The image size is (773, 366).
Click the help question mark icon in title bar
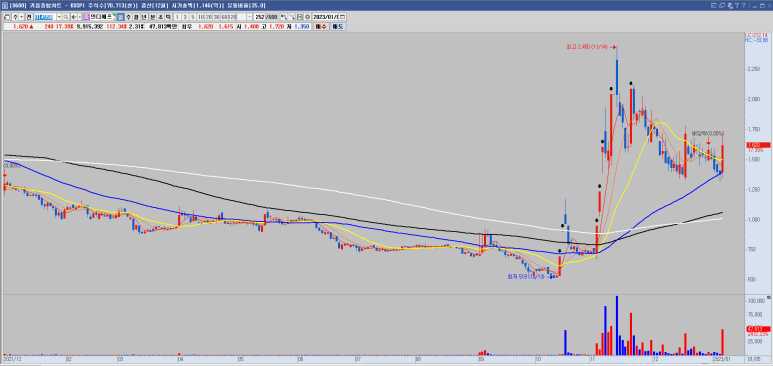(x=743, y=5)
